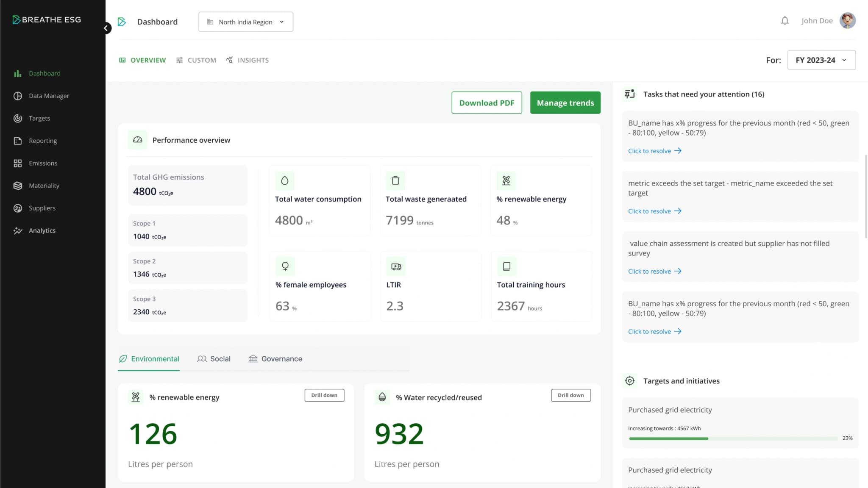Switch to the Insights tab
The image size is (868, 488).
tap(248, 60)
